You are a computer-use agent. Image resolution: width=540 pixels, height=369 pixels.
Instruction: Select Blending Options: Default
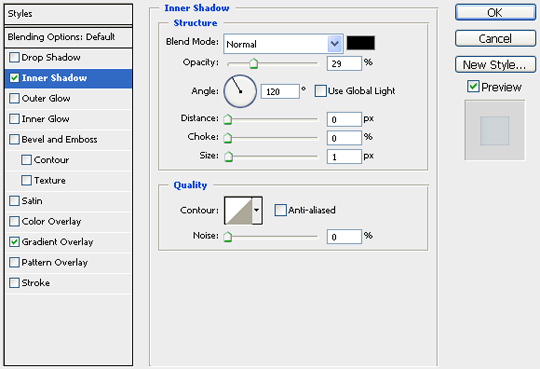68,37
